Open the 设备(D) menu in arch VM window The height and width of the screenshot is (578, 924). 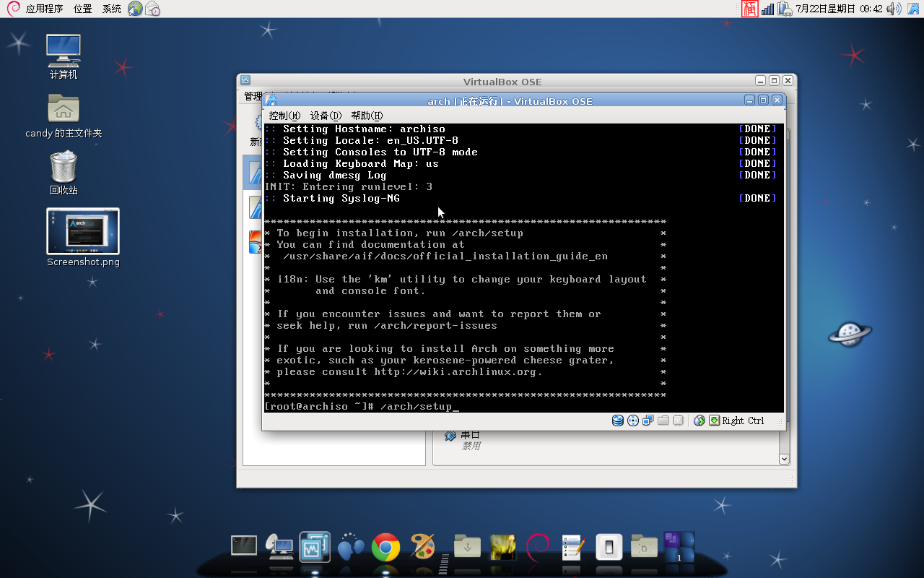[326, 116]
